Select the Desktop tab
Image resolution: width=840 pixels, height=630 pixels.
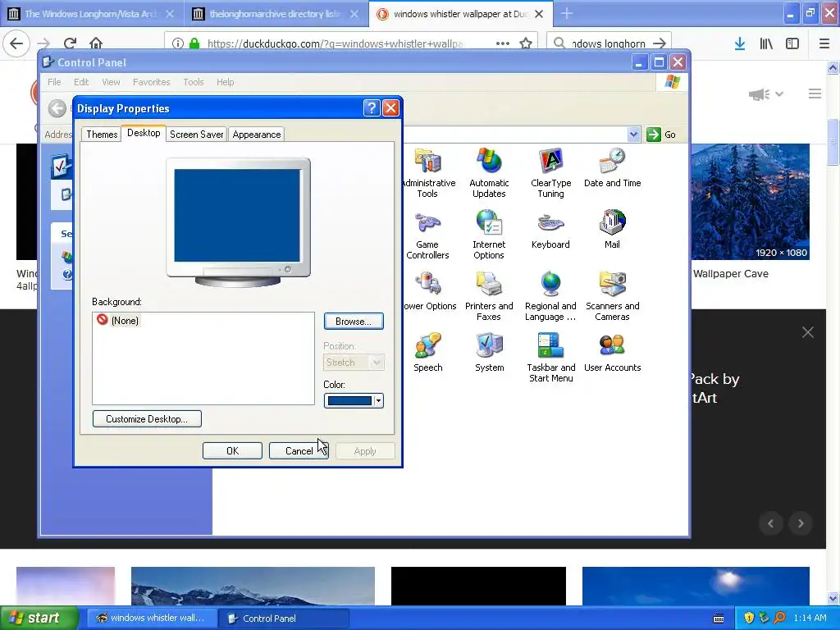click(144, 133)
